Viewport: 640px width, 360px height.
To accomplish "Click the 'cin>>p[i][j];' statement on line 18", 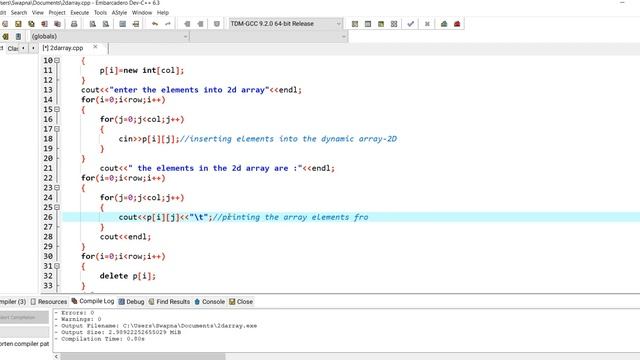I will click(149, 139).
